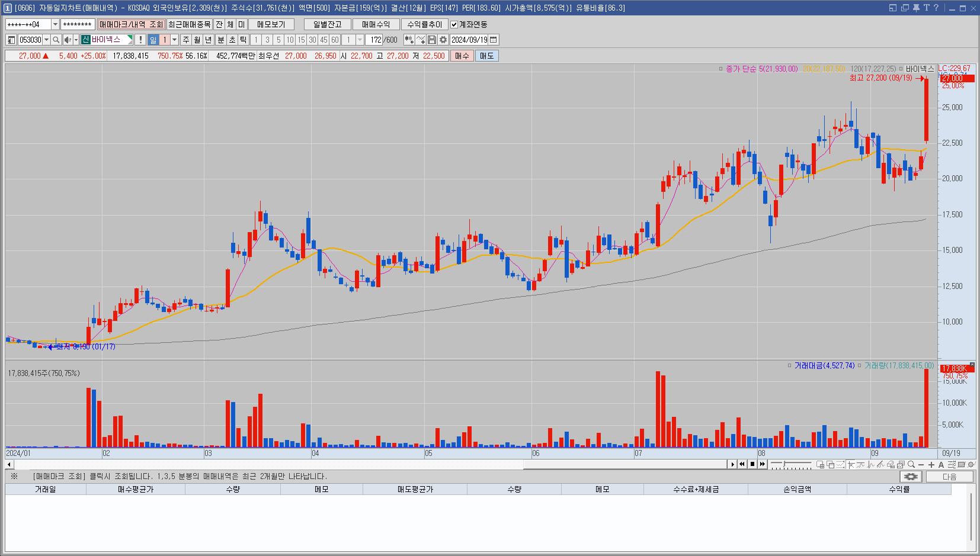Adjust the chart zoom slider handle
Image resolution: width=980 pixels, height=556 pixels.
pos(784,465)
